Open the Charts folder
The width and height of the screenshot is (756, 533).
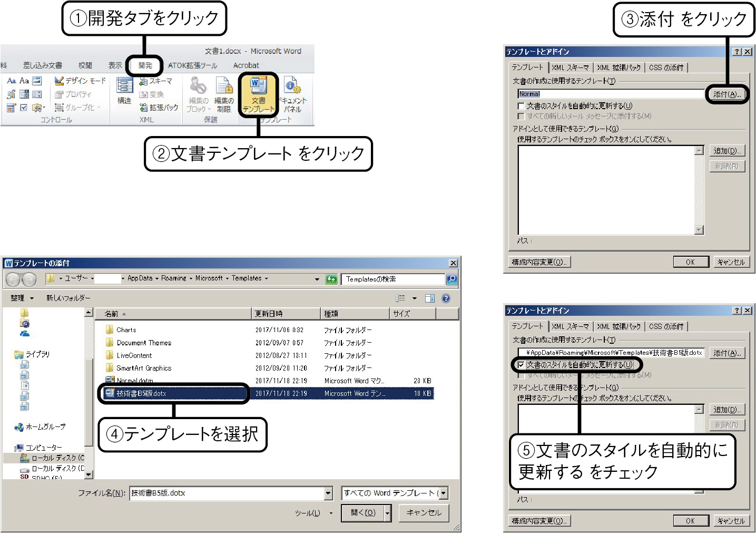[126, 330]
